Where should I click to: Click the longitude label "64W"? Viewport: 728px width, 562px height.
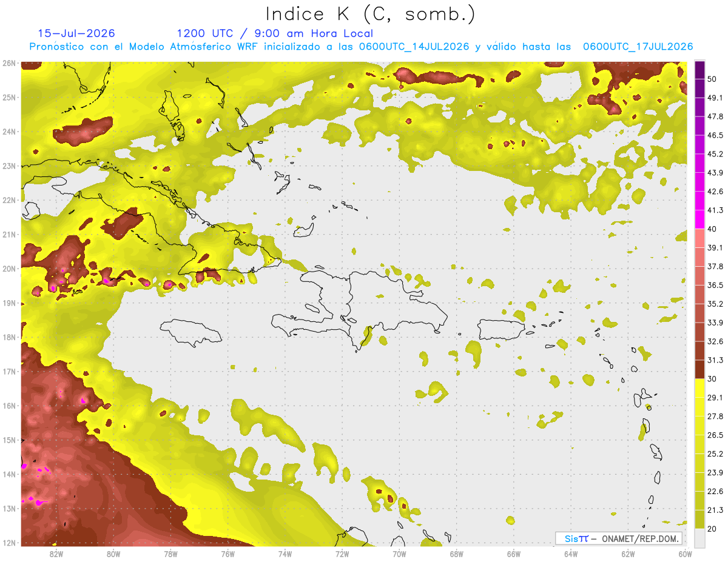click(571, 554)
